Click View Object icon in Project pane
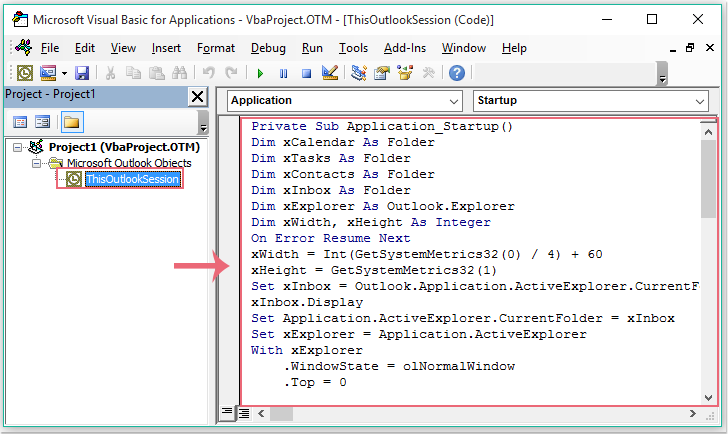This screenshot has width=728, height=434. click(43, 122)
